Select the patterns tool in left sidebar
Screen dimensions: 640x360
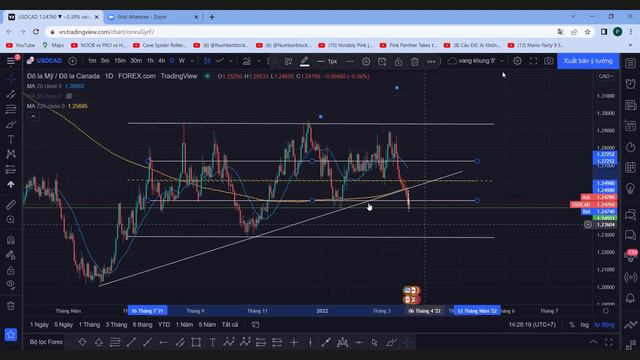(x=11, y=154)
